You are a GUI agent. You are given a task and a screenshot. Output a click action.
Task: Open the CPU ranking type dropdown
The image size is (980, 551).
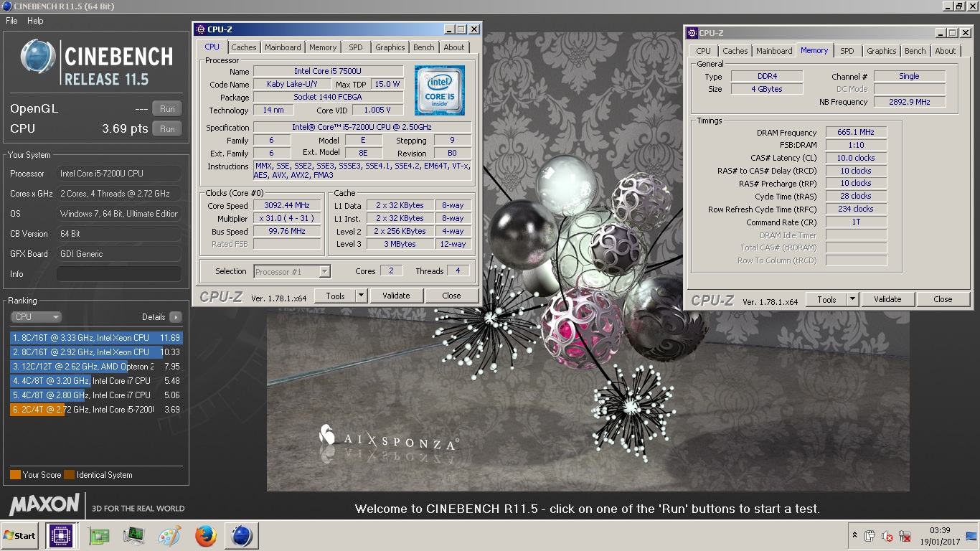[x=36, y=317]
